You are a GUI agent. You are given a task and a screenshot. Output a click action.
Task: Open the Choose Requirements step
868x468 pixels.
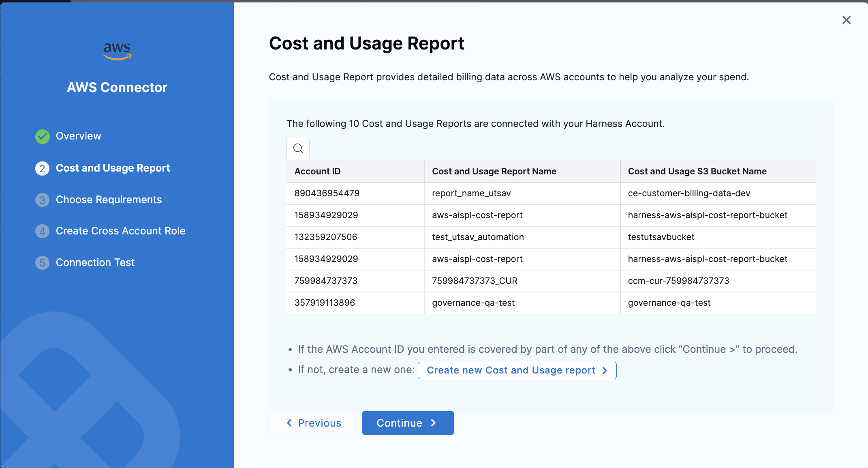click(x=109, y=200)
